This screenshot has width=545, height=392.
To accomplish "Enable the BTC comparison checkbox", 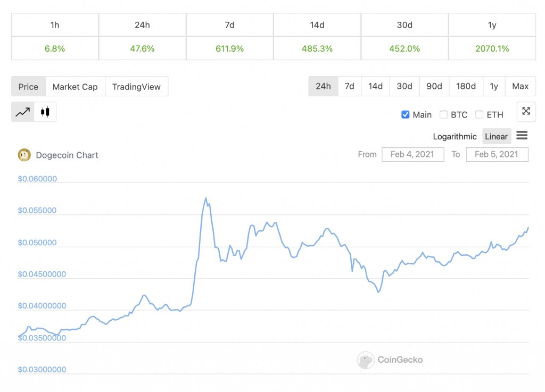I will point(443,114).
